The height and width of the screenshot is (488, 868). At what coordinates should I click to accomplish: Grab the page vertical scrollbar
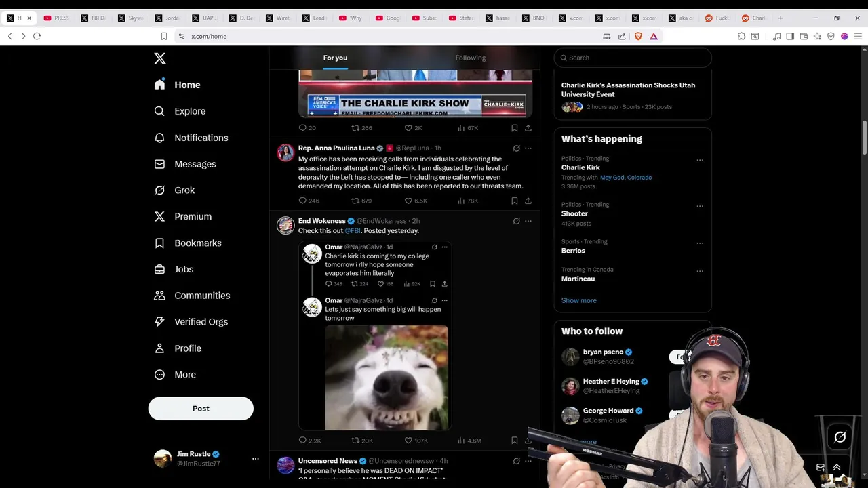(865, 138)
